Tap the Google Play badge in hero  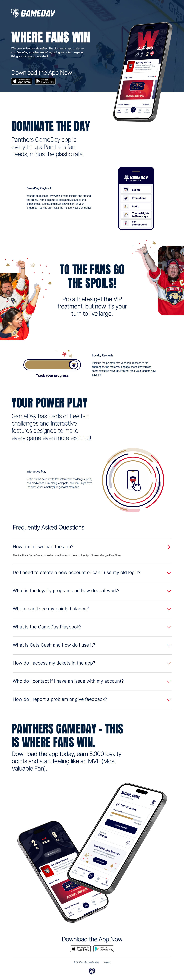[45, 81]
